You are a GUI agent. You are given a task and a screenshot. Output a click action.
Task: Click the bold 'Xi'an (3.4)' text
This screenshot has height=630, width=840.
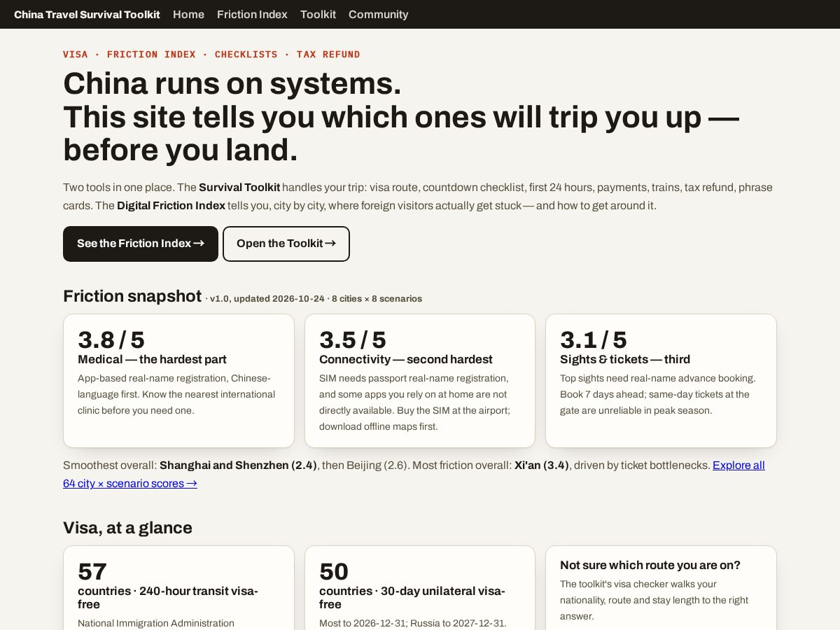point(542,465)
